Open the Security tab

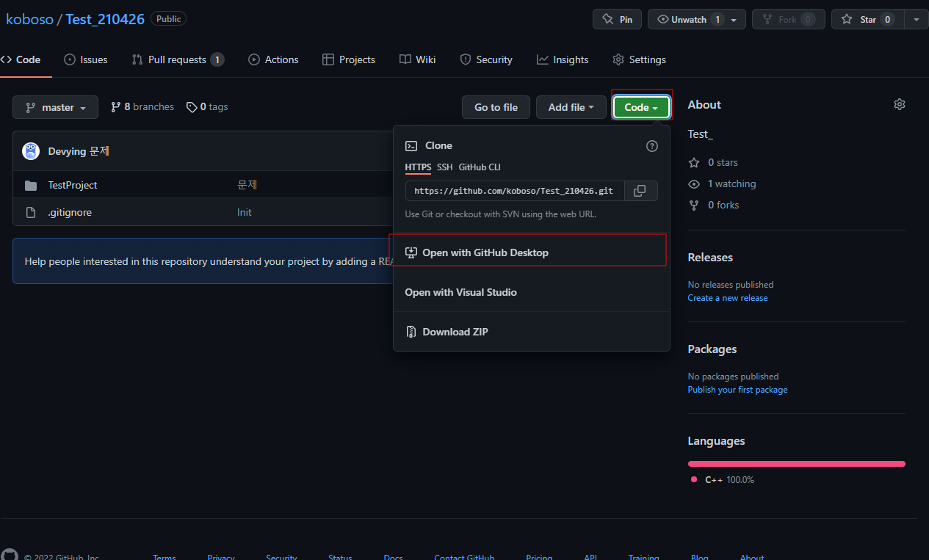(486, 59)
